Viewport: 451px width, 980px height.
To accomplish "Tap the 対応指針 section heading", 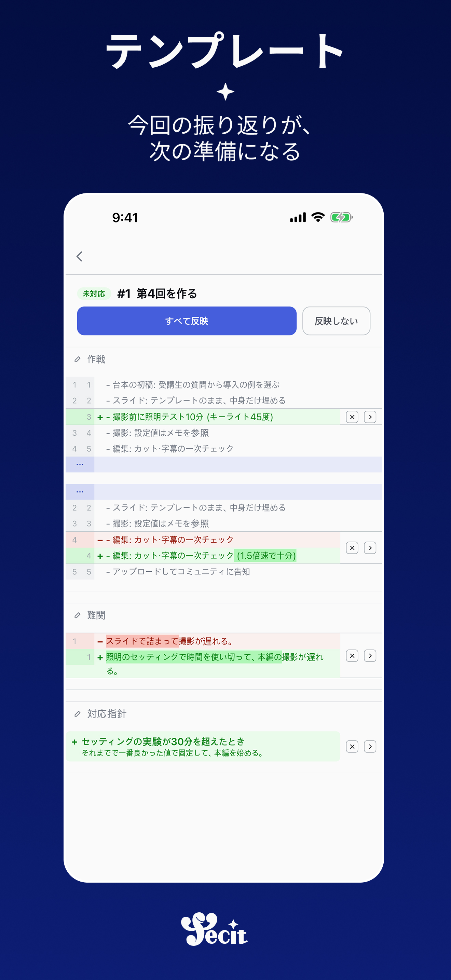I will [107, 714].
